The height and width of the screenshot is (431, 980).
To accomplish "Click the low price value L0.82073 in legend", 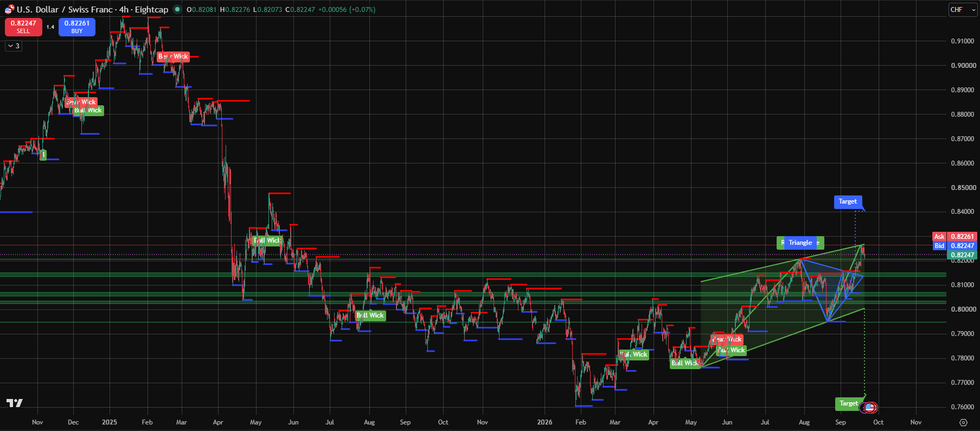I will (x=267, y=10).
